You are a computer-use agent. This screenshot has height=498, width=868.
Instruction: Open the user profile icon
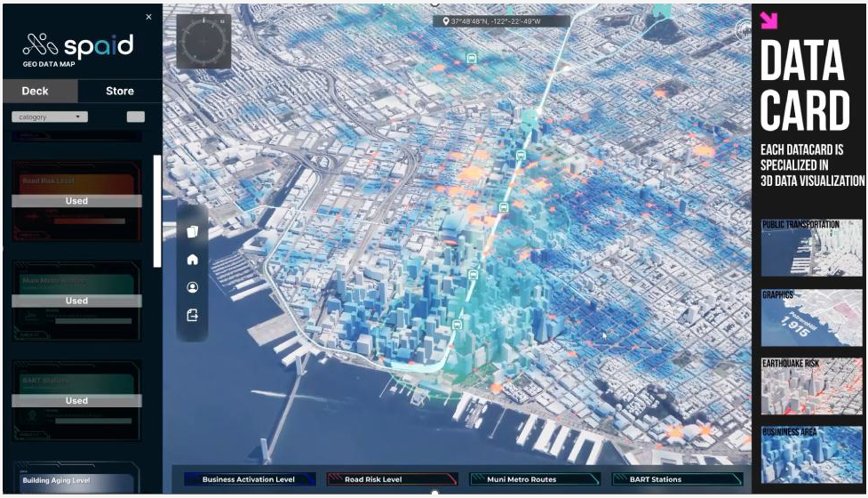192,287
